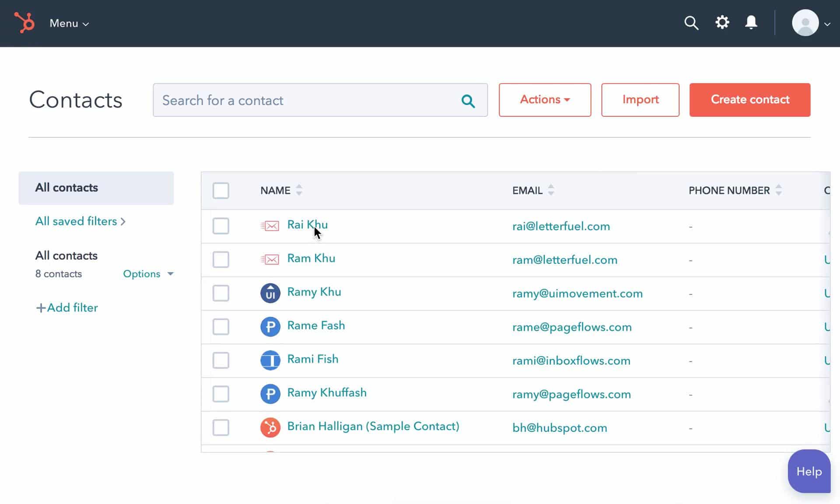Toggle the checkbox for Brian Halligan
The width and height of the screenshot is (840, 504).
(x=221, y=427)
